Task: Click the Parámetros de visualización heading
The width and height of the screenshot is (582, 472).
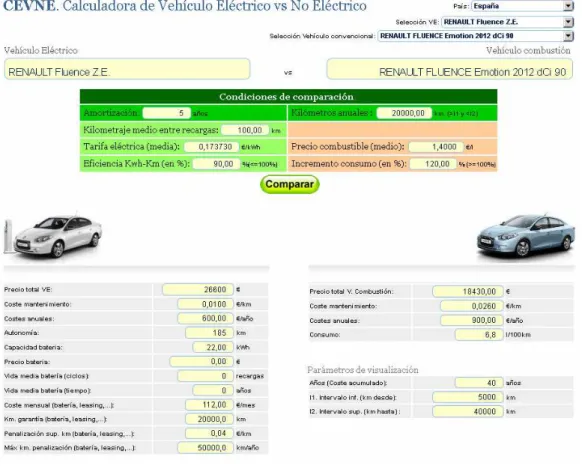Action: (x=363, y=370)
